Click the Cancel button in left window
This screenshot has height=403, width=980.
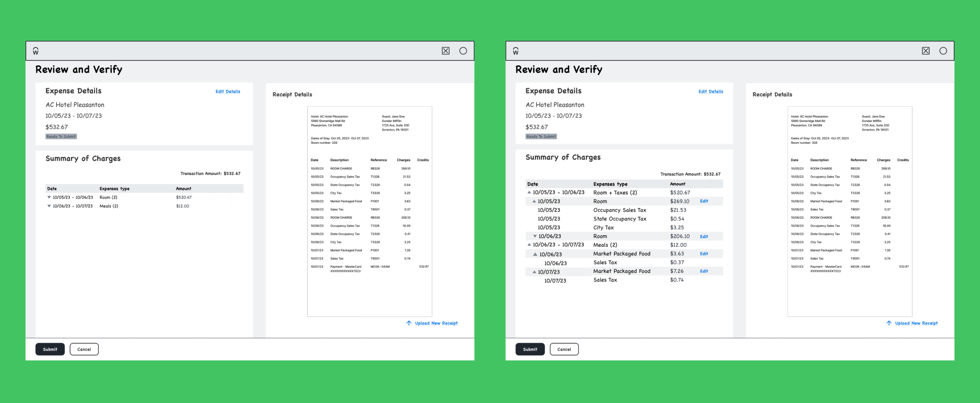[84, 349]
